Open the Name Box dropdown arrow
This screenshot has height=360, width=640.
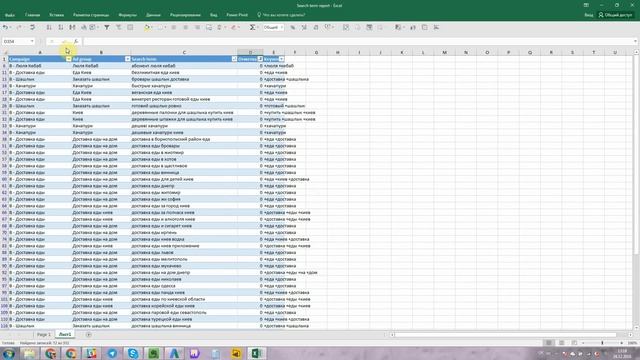click(x=32, y=41)
